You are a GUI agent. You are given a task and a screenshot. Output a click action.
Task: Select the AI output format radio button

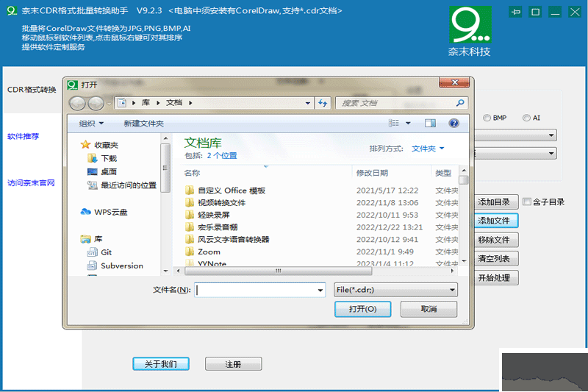pyautogui.click(x=526, y=118)
